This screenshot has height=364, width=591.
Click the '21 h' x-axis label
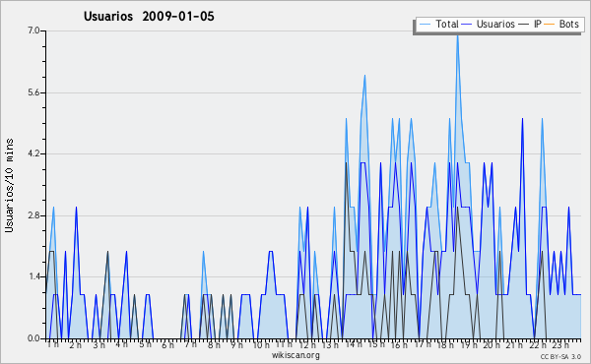[514, 345]
